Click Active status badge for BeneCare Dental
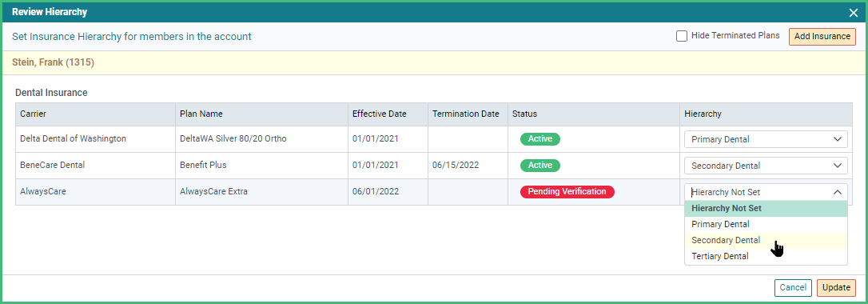868x304 pixels. click(540, 165)
